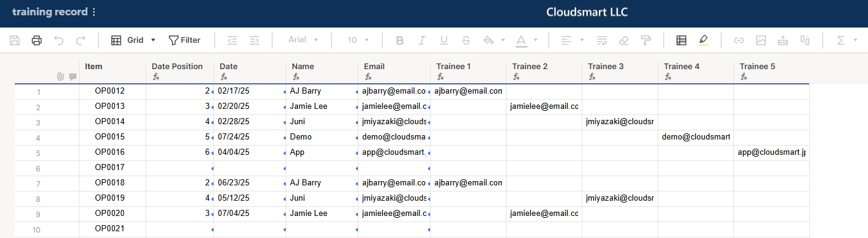
Task: Click the Save icon in the toolbar
Action: [15, 40]
